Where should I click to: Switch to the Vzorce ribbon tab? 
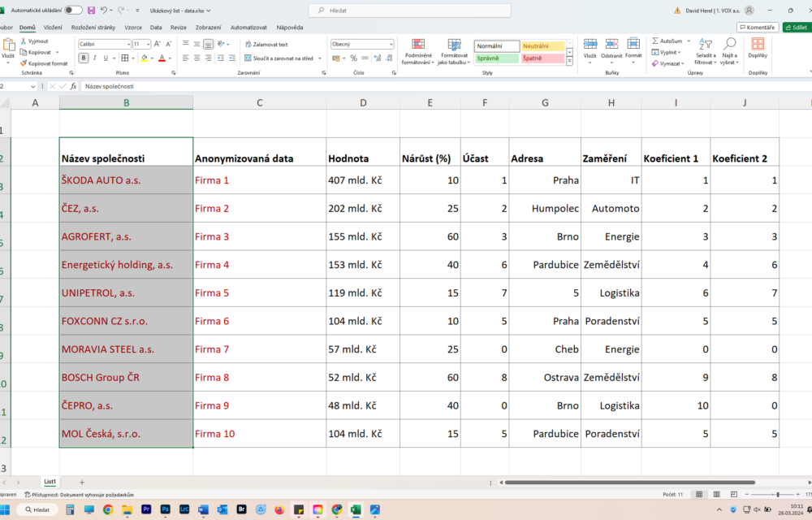click(132, 27)
